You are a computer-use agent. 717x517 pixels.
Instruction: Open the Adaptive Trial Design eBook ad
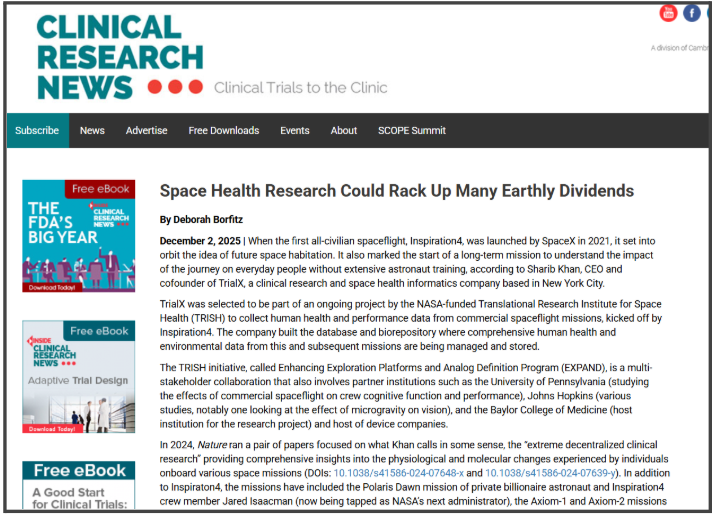(x=78, y=377)
